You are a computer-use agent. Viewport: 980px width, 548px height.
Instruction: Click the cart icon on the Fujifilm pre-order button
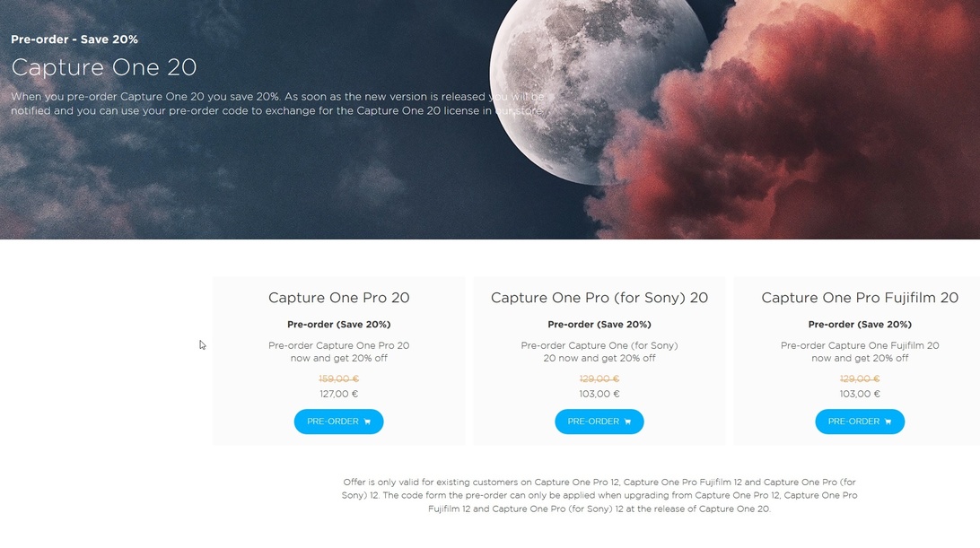tap(888, 422)
